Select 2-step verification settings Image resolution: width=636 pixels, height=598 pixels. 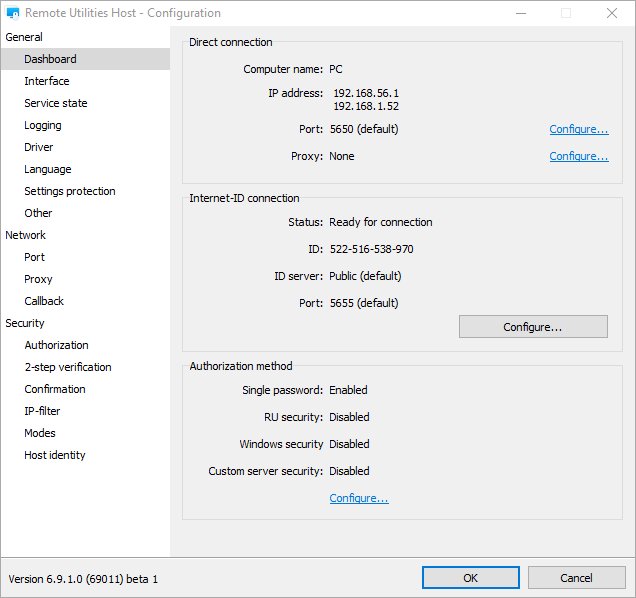[68, 367]
